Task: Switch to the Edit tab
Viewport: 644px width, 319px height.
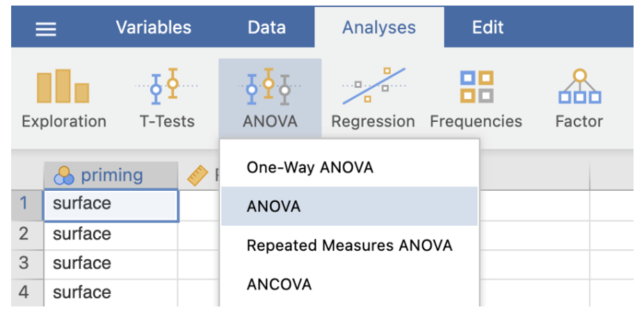Action: [488, 28]
